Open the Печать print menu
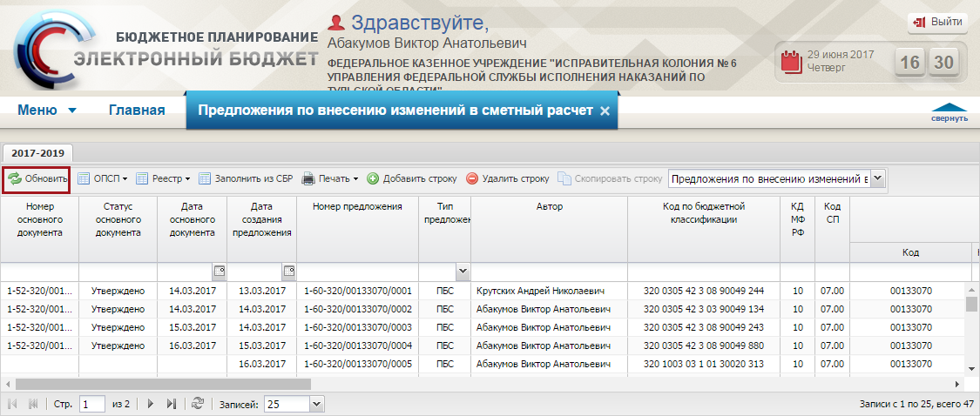 330,178
